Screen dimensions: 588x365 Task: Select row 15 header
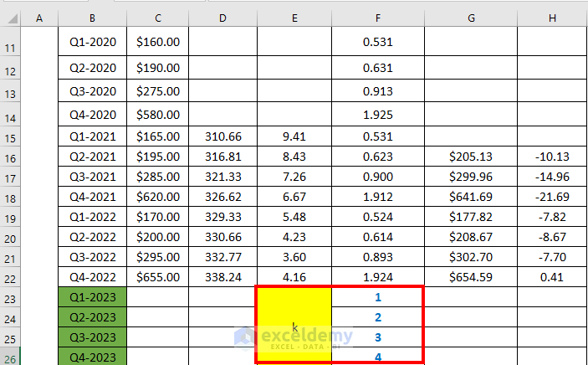coord(10,136)
